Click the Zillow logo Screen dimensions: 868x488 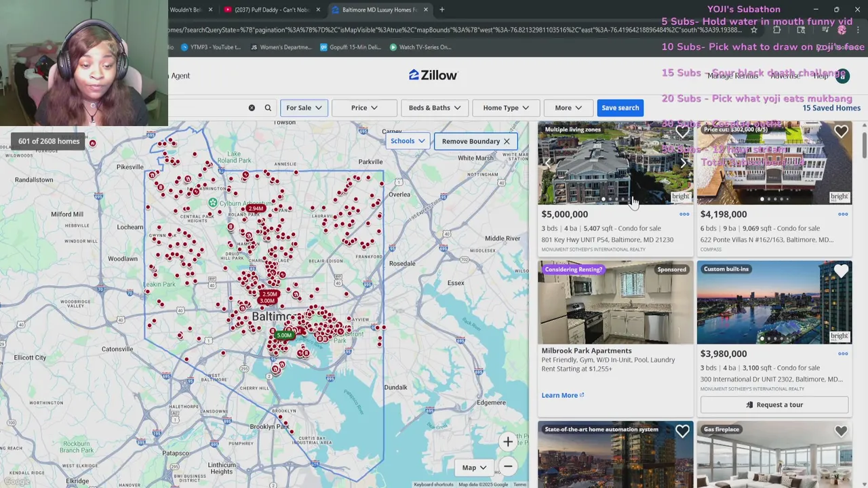[x=433, y=75]
